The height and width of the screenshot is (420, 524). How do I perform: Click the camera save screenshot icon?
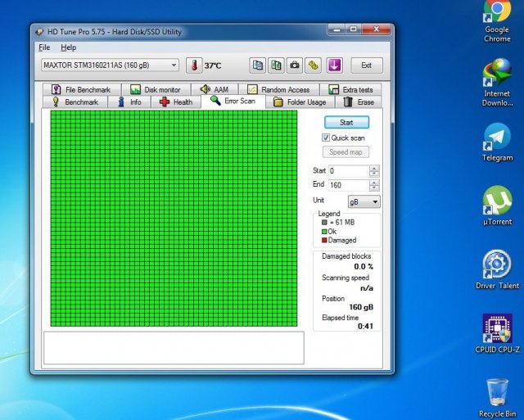coord(294,65)
